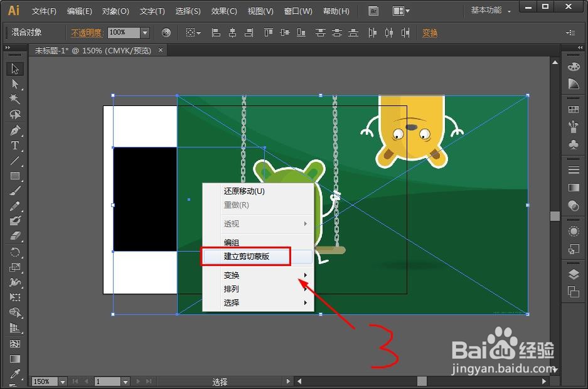Select the Pen tool
The width and height of the screenshot is (588, 389).
pyautogui.click(x=15, y=131)
